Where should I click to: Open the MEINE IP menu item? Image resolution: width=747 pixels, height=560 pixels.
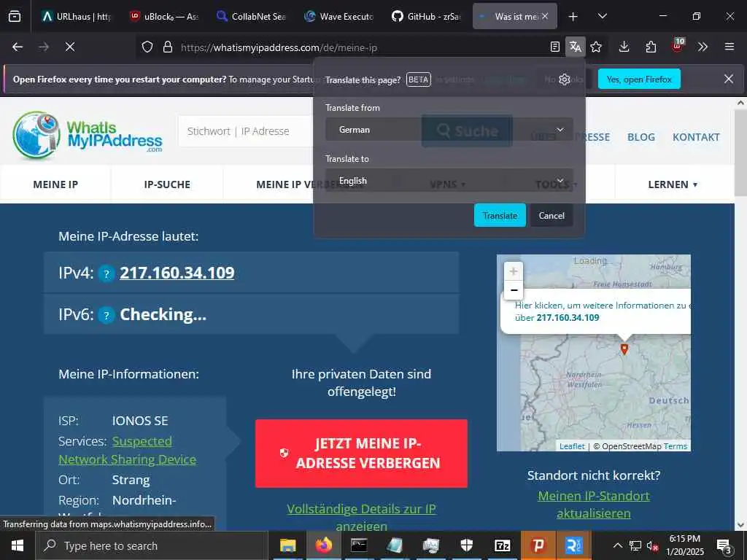pyautogui.click(x=55, y=184)
